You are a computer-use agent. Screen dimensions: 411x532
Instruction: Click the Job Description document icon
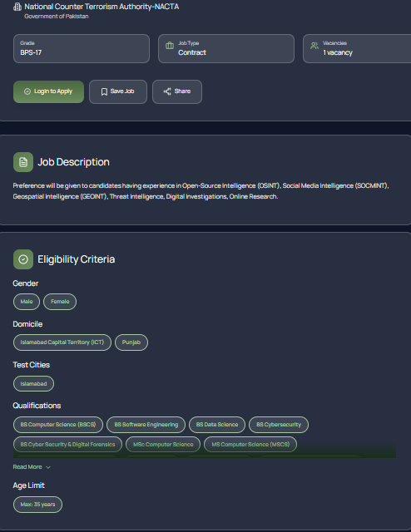23,162
